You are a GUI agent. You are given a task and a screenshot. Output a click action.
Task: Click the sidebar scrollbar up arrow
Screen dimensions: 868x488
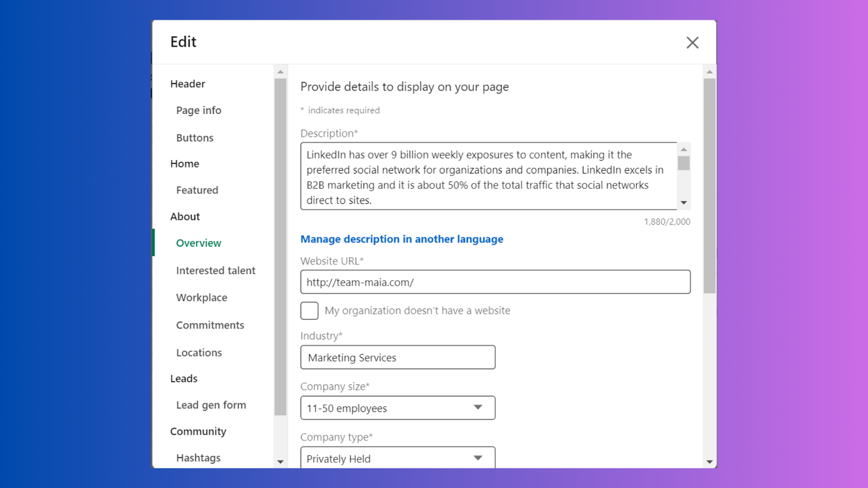280,72
